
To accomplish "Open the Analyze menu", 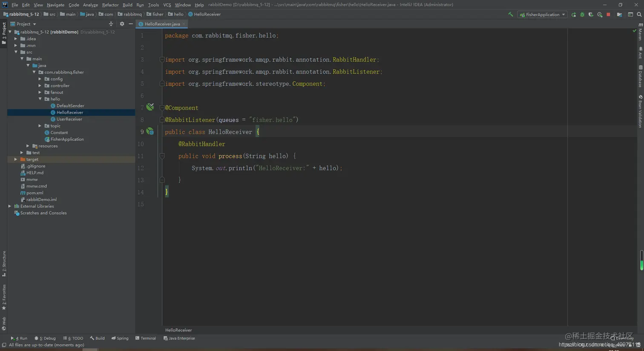I will [90, 5].
